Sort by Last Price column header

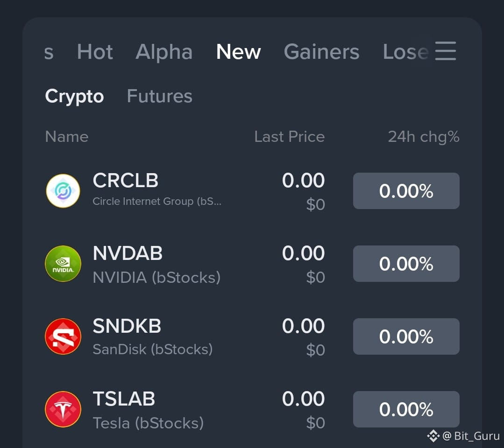tap(289, 137)
